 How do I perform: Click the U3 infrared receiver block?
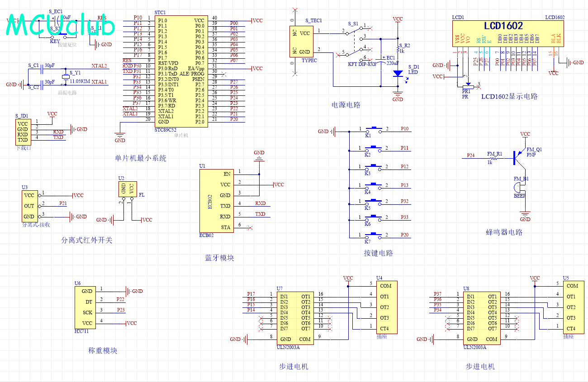point(29,206)
